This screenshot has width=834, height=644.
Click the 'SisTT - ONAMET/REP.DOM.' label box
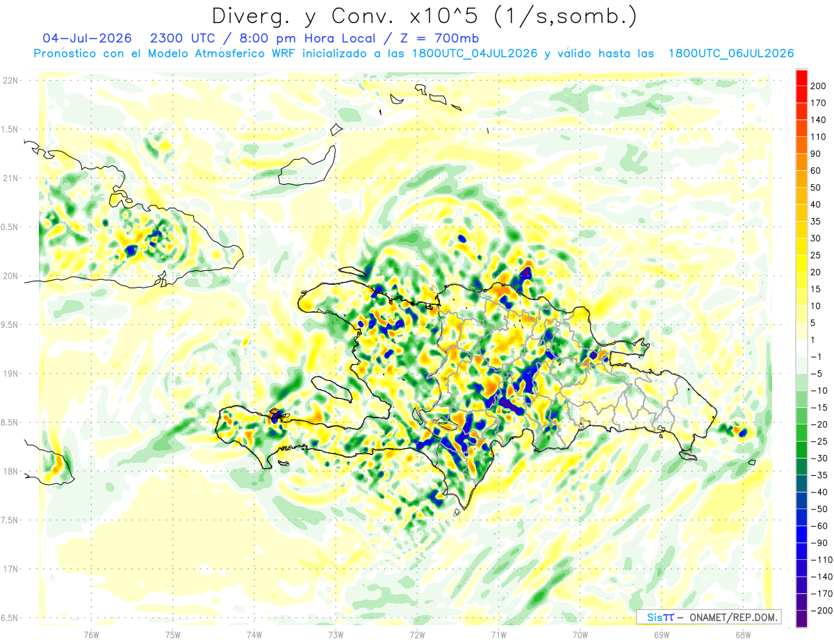[708, 617]
